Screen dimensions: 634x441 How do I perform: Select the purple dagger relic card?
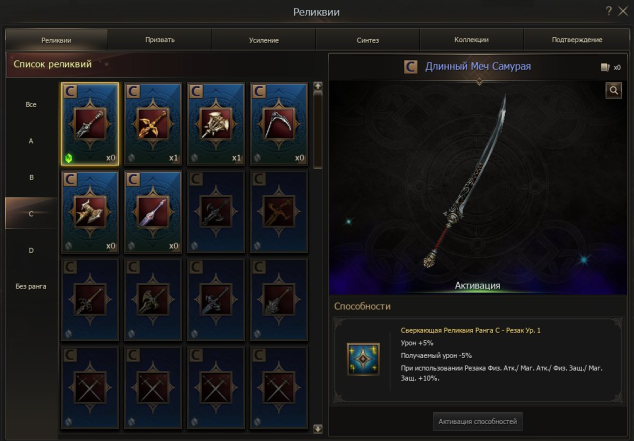pyautogui.click(x=153, y=212)
